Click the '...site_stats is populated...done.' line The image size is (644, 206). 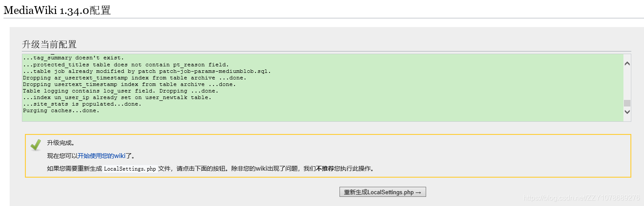pos(82,104)
